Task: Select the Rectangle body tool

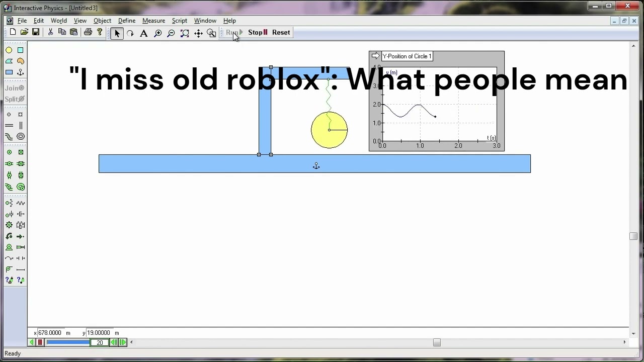Action: pos(9,72)
